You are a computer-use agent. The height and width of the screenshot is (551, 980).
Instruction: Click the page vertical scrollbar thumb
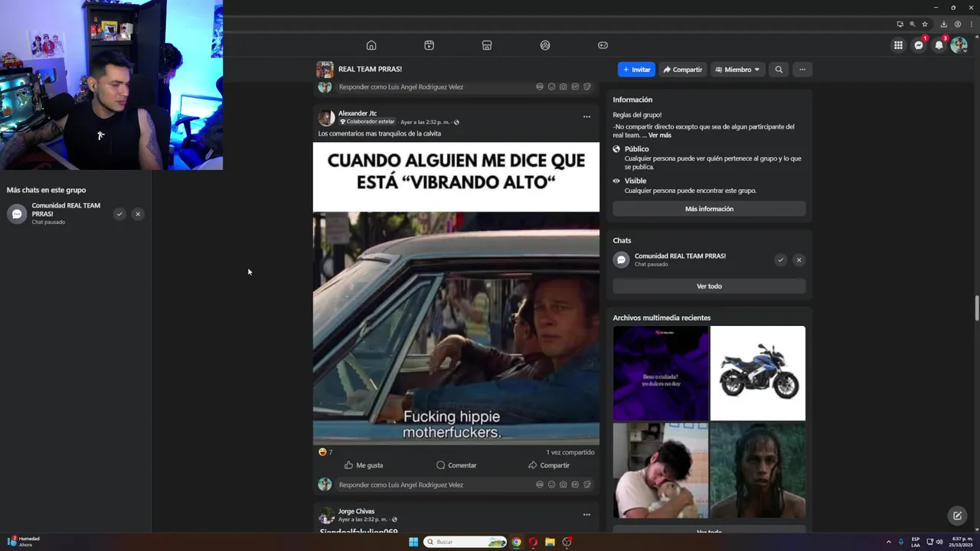(x=976, y=309)
